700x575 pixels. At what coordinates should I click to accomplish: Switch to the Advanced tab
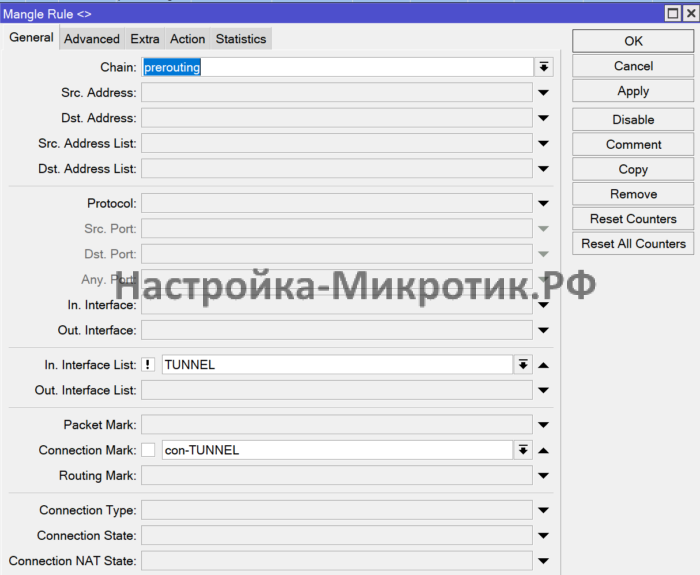(x=92, y=39)
